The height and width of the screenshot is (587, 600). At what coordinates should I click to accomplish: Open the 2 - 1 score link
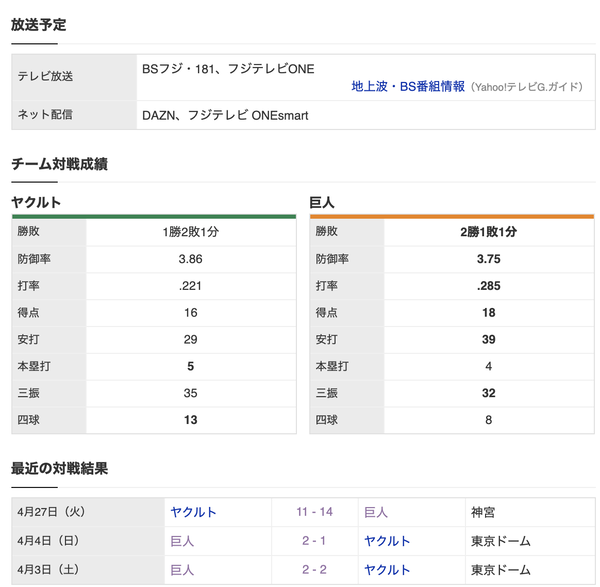[314, 541]
